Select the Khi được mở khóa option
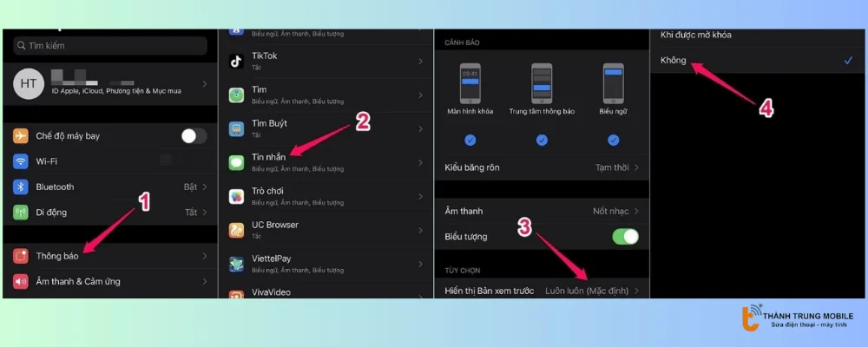Viewport: 868px width, 347px height. (x=759, y=36)
